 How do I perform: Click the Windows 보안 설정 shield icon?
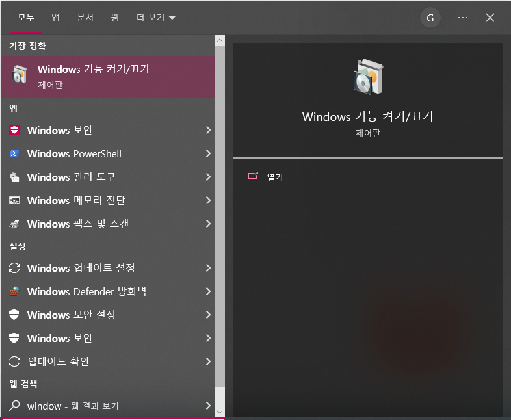click(14, 315)
